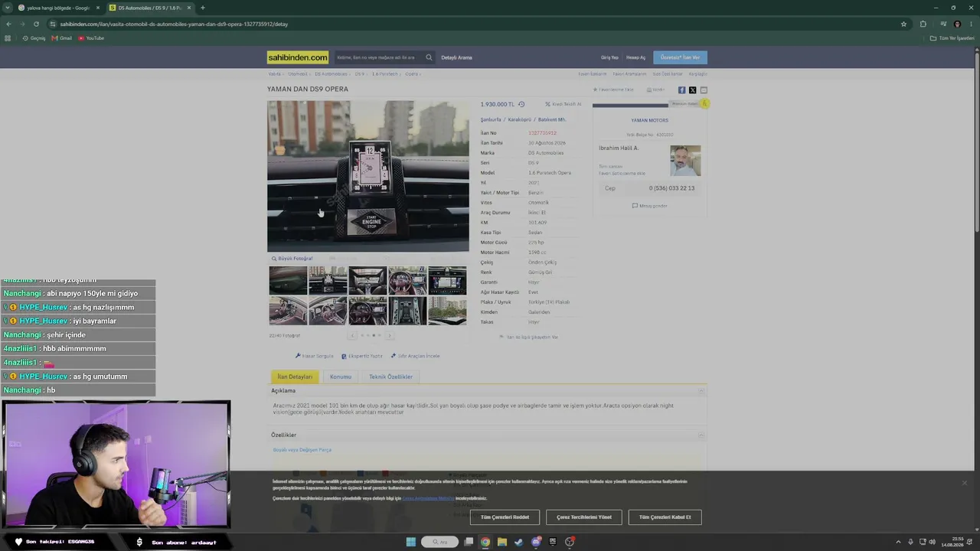Click İlan ile İlgili Şikayetim Var link
Screen dimensions: 980x551
click(528, 337)
